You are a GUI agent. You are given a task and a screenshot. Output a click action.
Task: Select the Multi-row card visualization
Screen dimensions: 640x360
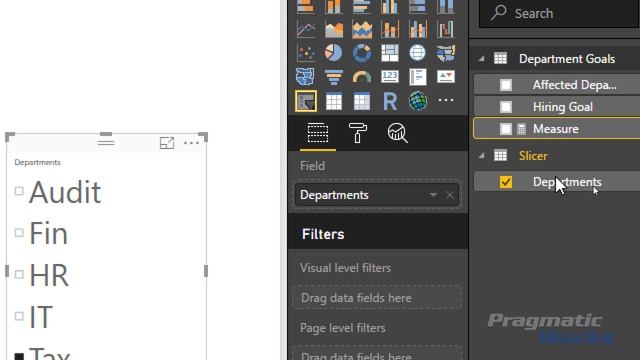click(418, 77)
